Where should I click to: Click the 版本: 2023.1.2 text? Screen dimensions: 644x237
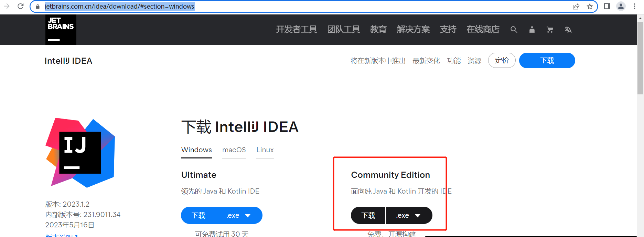pos(67,204)
